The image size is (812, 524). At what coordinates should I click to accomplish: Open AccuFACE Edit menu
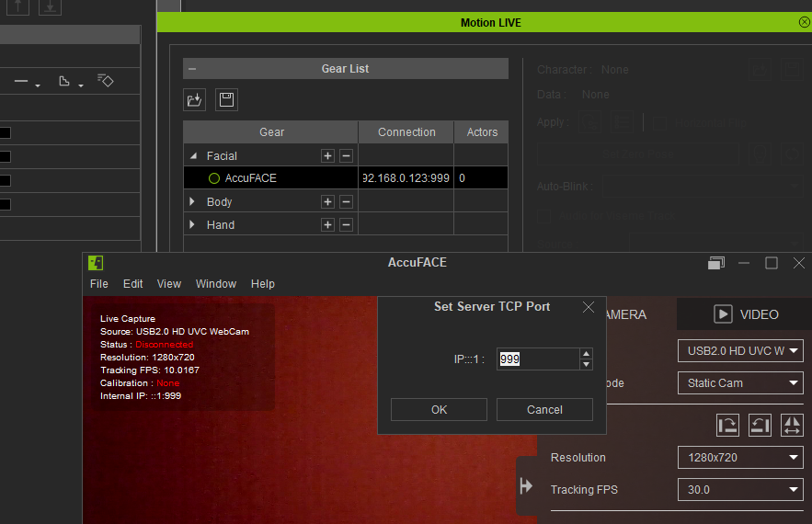[133, 284]
